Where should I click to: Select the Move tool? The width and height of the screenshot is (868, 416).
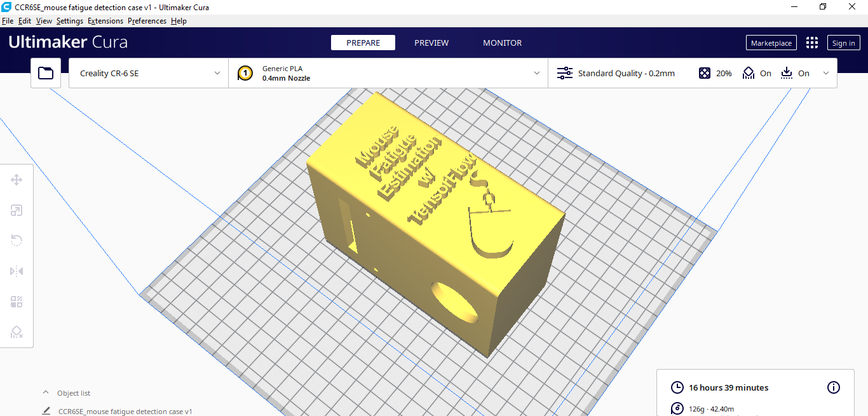tap(17, 180)
